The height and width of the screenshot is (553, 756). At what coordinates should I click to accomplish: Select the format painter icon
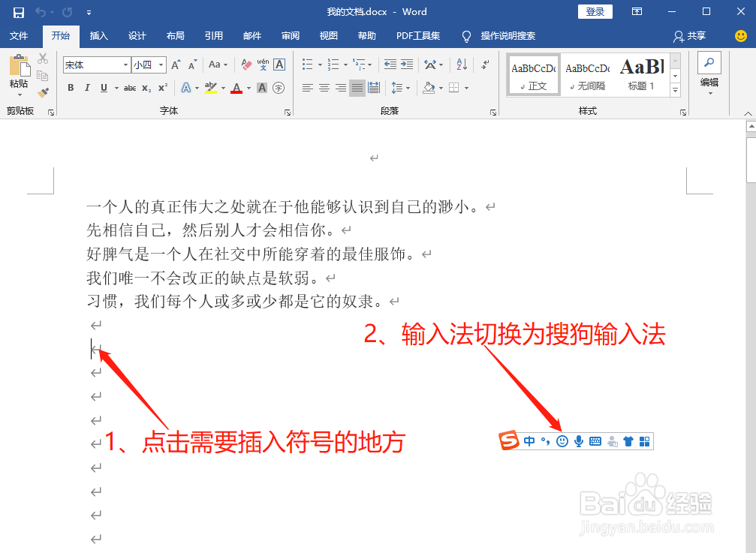point(43,92)
